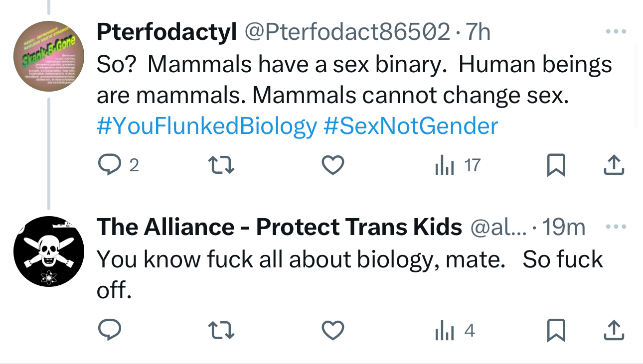Share The Alliance's tweet
The height and width of the screenshot is (364, 643).
click(614, 330)
